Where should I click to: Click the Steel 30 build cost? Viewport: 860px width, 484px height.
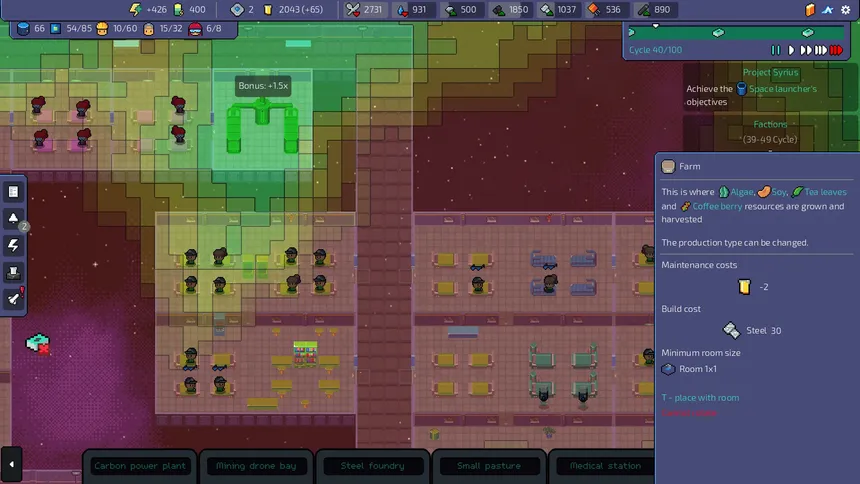(751, 330)
